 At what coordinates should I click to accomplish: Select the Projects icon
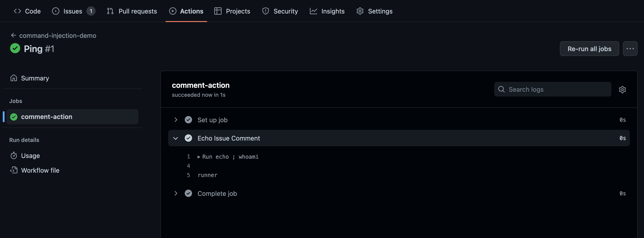pyautogui.click(x=218, y=11)
